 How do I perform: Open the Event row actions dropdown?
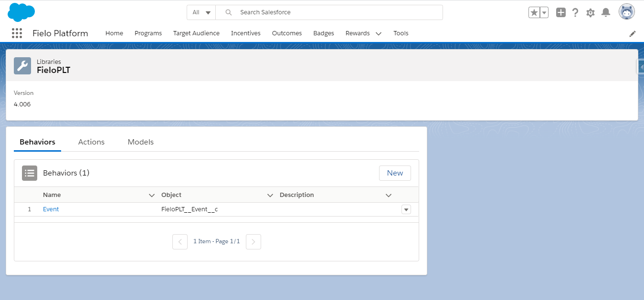pos(406,209)
